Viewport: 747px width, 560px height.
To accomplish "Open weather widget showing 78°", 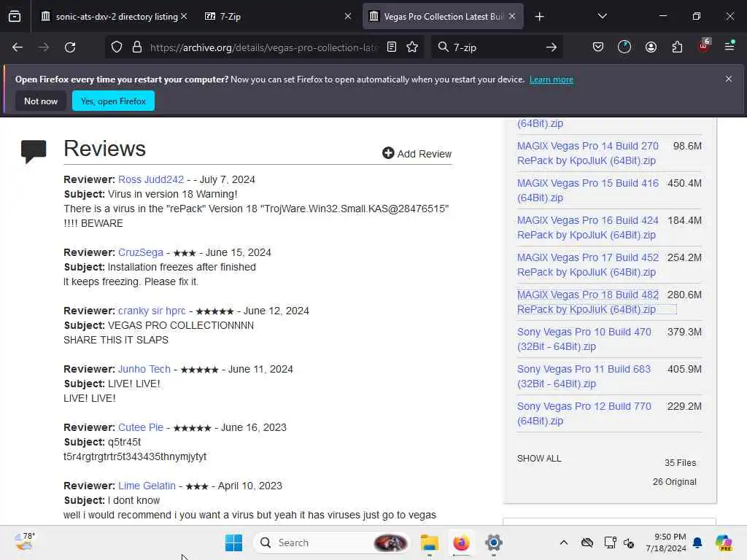I will 24,542.
